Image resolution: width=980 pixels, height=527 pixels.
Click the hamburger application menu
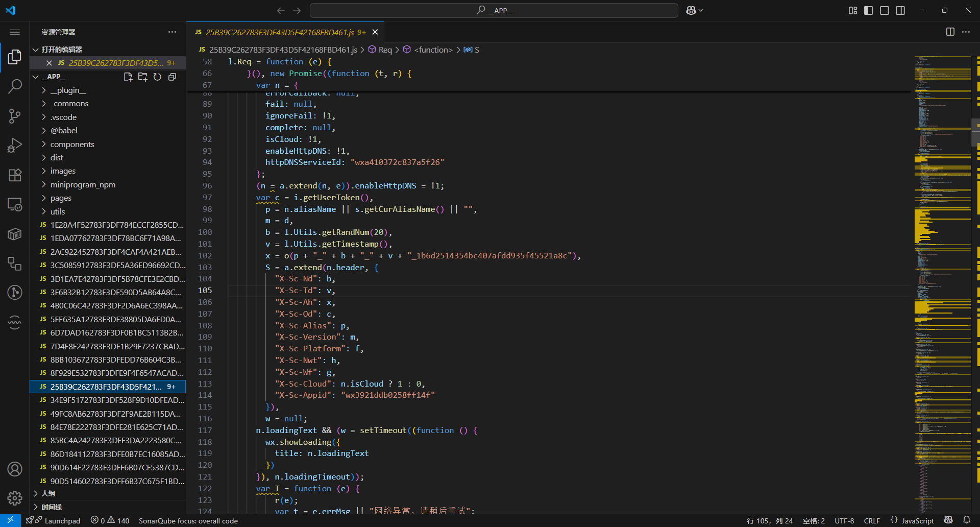click(15, 32)
